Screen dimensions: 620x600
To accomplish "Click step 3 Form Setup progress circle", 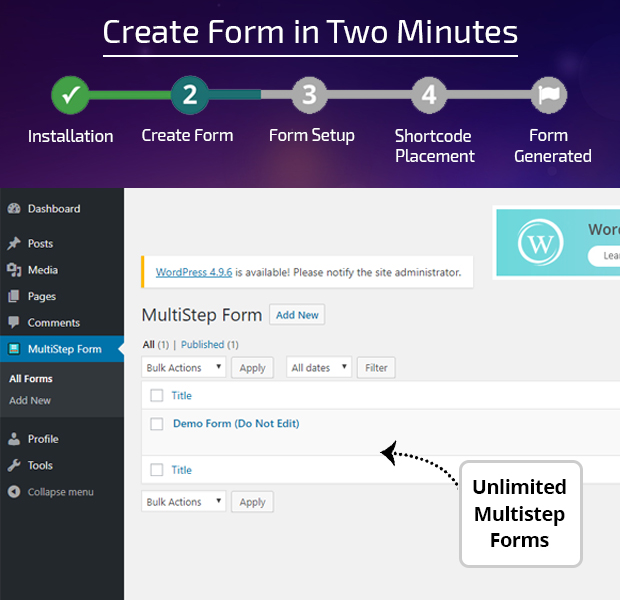I will (310, 96).
